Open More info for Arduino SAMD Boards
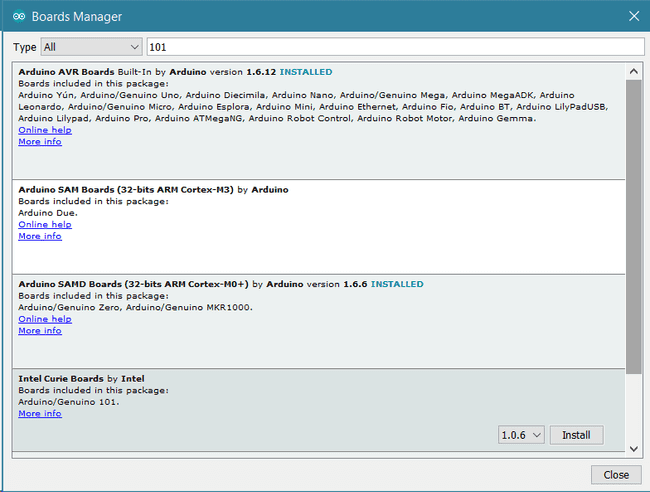This screenshot has height=492, width=650. pos(40,331)
